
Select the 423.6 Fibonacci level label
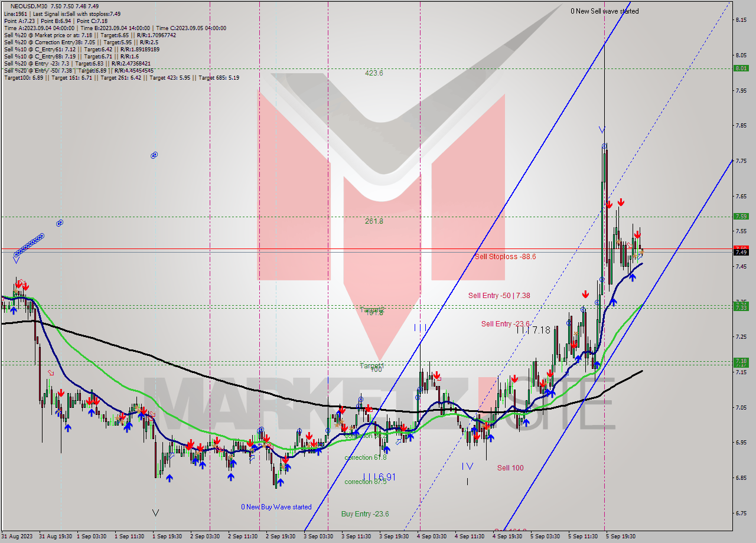(x=374, y=73)
